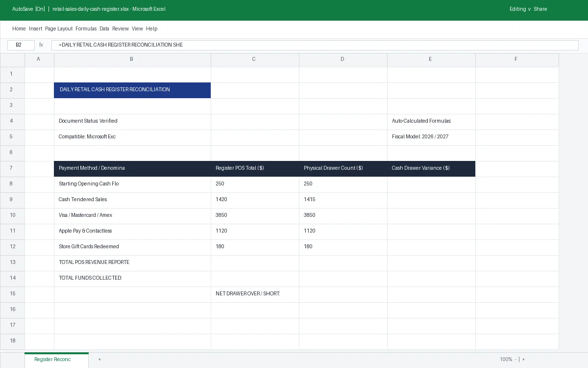Open the View tab
This screenshot has width=588, height=368.
pyautogui.click(x=137, y=28)
